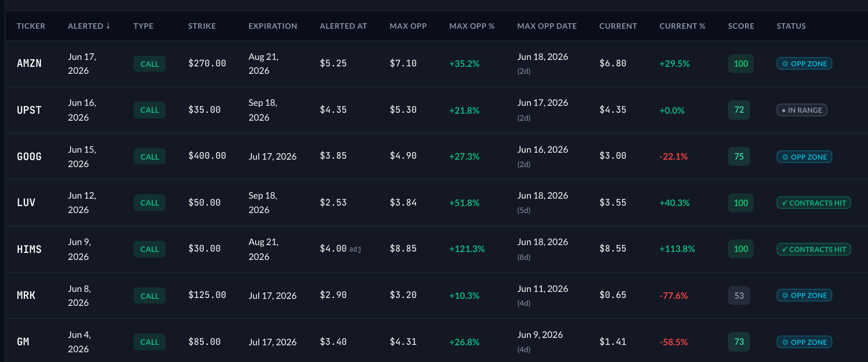Sort by the TICKER column header
The width and height of the screenshot is (868, 362).
[x=31, y=26]
